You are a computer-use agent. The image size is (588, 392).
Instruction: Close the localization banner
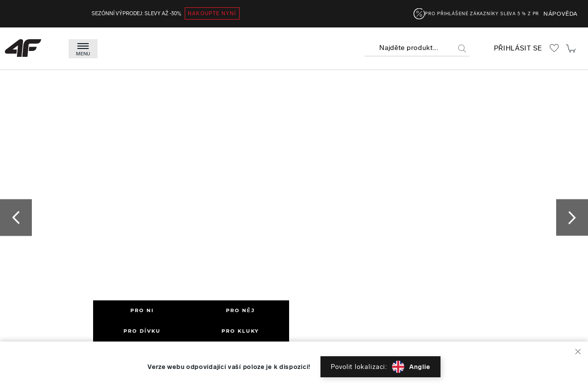click(578, 352)
